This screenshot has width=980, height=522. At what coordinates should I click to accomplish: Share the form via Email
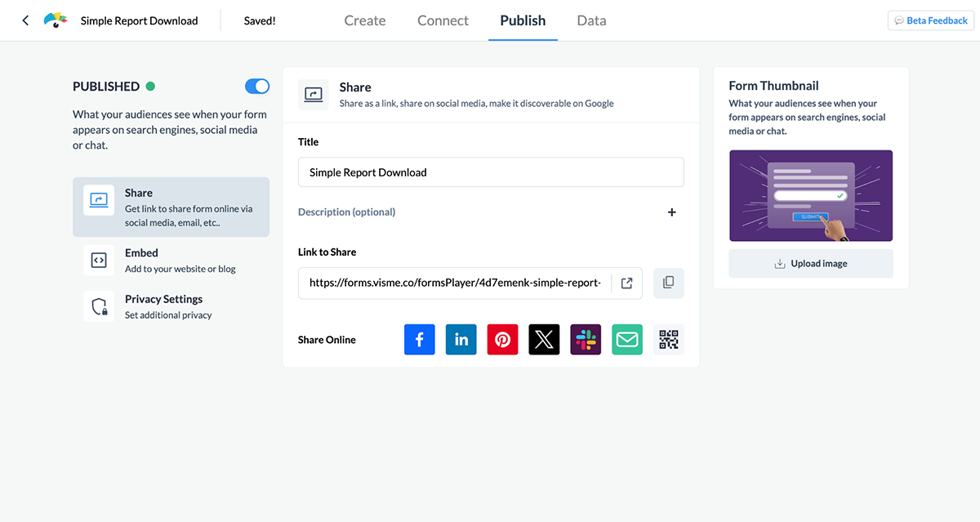point(626,339)
